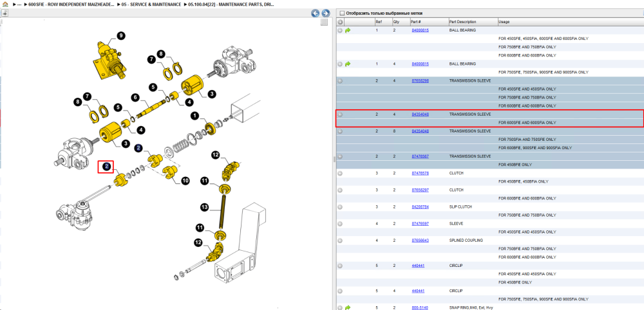Open the 05 - SERVICE & MAINTENANCE breadcrumb

[x=151, y=4]
